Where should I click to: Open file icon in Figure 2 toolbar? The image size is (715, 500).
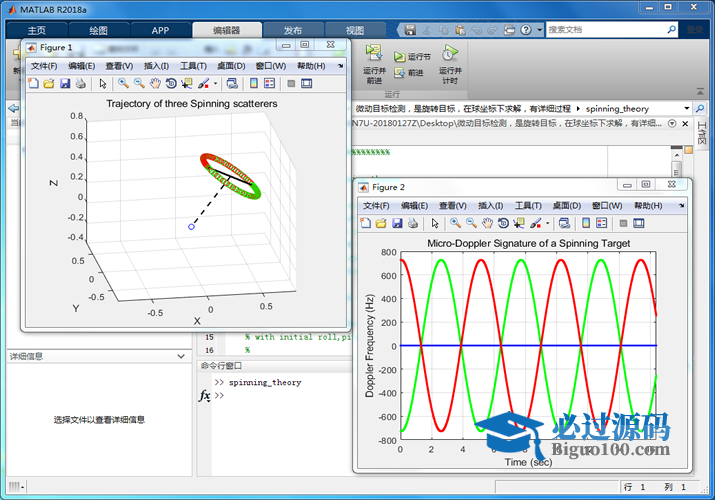[381, 223]
